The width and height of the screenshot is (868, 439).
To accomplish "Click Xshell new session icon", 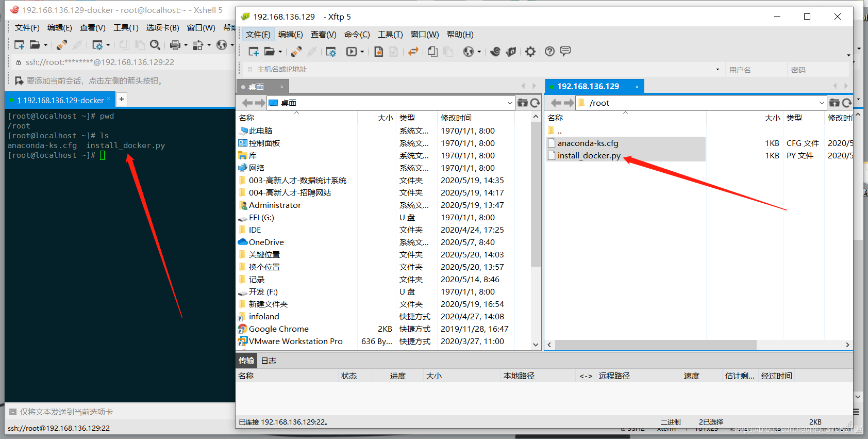I will pyautogui.click(x=19, y=45).
